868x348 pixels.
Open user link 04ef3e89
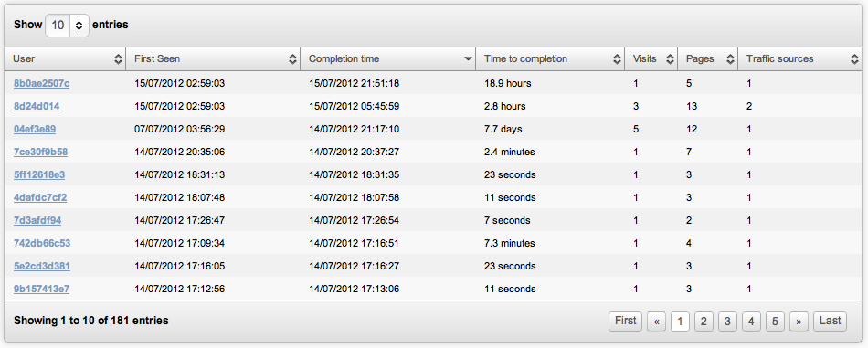tap(35, 129)
